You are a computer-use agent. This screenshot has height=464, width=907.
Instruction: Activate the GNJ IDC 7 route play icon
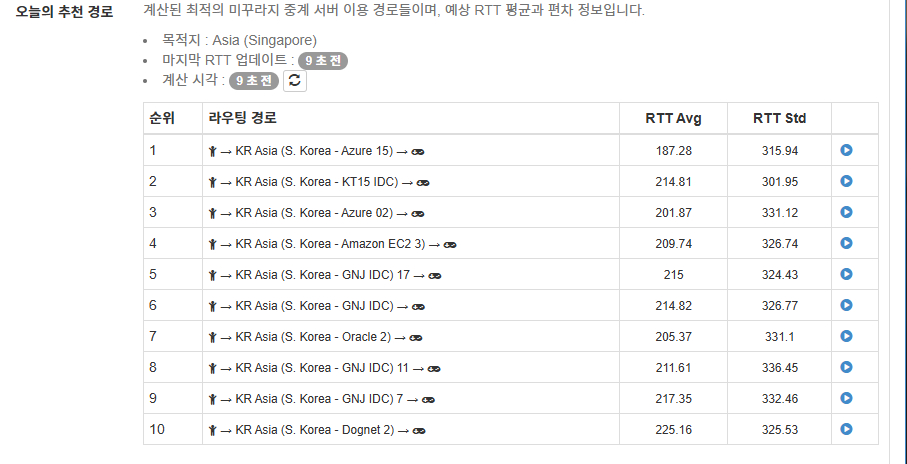pos(846,398)
